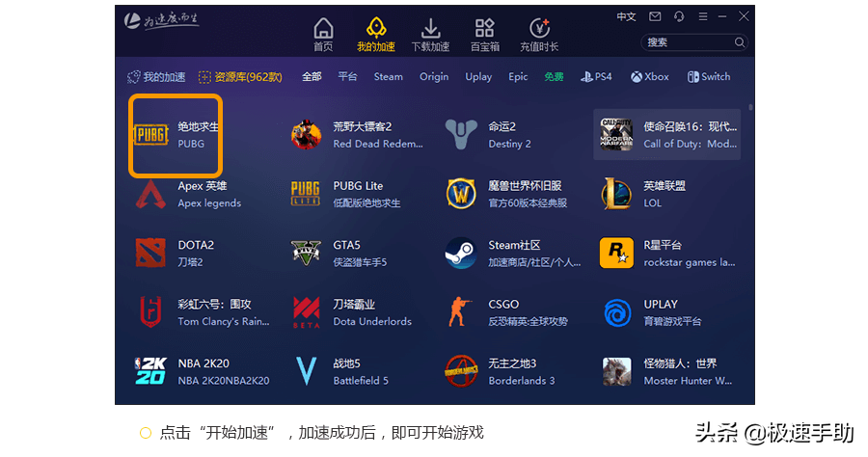Select the R星平台 Rockstar icon

[616, 253]
